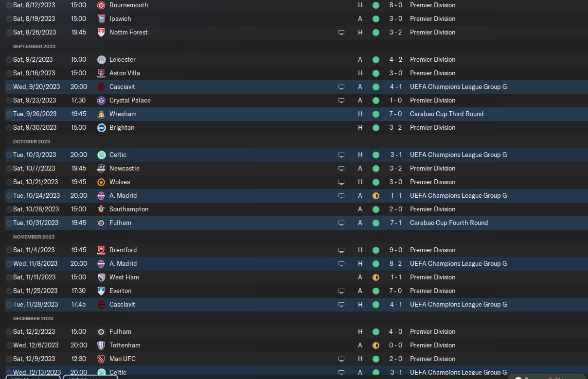This screenshot has width=588, height=379.
Task: Click the Everton club crest
Action: (x=101, y=291)
